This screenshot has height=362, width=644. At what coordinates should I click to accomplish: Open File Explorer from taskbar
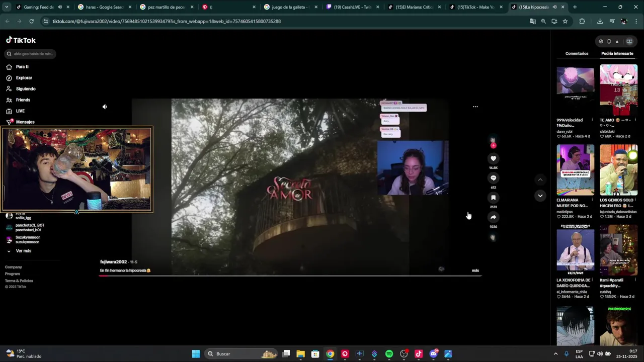(300, 354)
